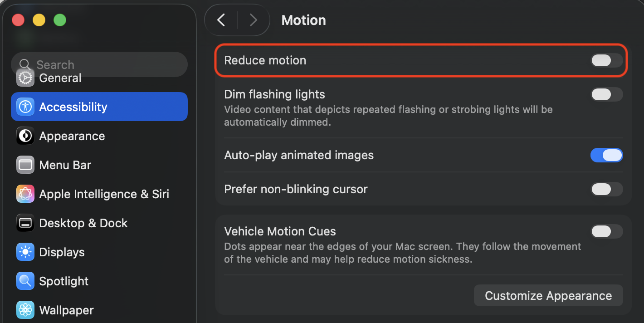Click the Apple Intelligence & Siri icon

[x=25, y=194]
